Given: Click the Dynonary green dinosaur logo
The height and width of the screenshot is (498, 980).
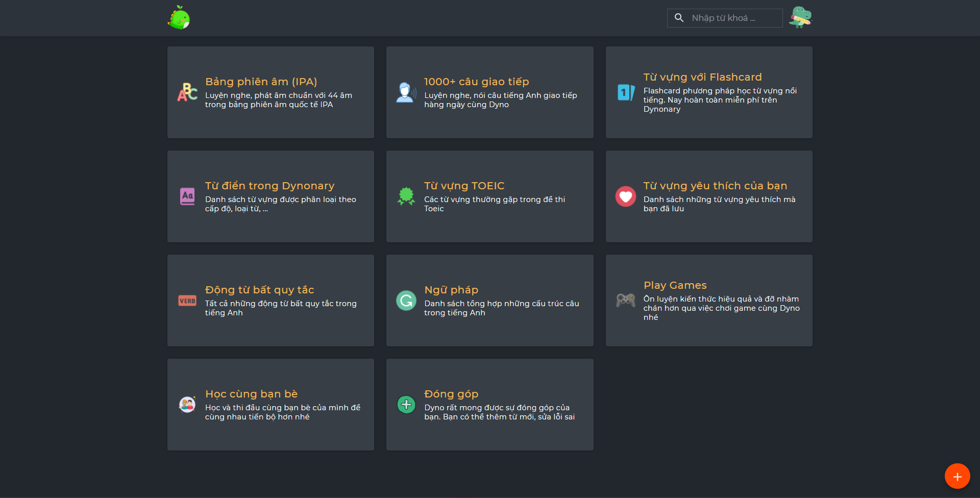Looking at the screenshot, I should point(179,17).
